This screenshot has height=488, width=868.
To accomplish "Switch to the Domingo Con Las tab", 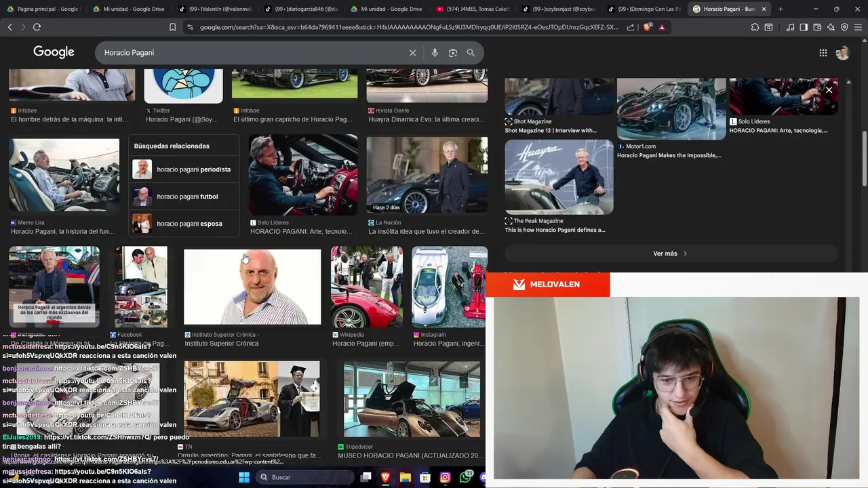I will (x=644, y=9).
